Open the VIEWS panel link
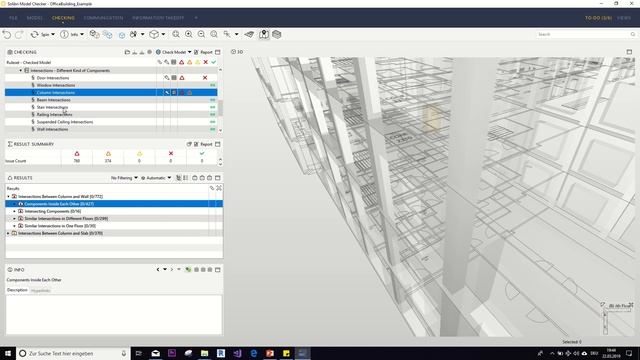The height and width of the screenshot is (360, 640). [x=624, y=18]
